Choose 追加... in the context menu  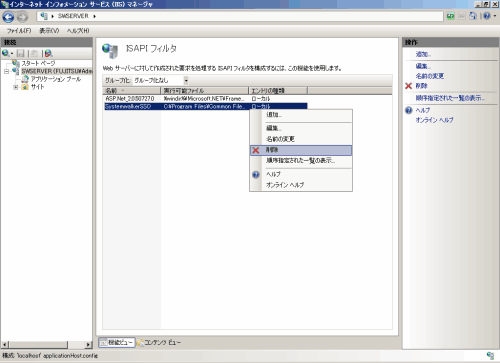tap(301, 115)
